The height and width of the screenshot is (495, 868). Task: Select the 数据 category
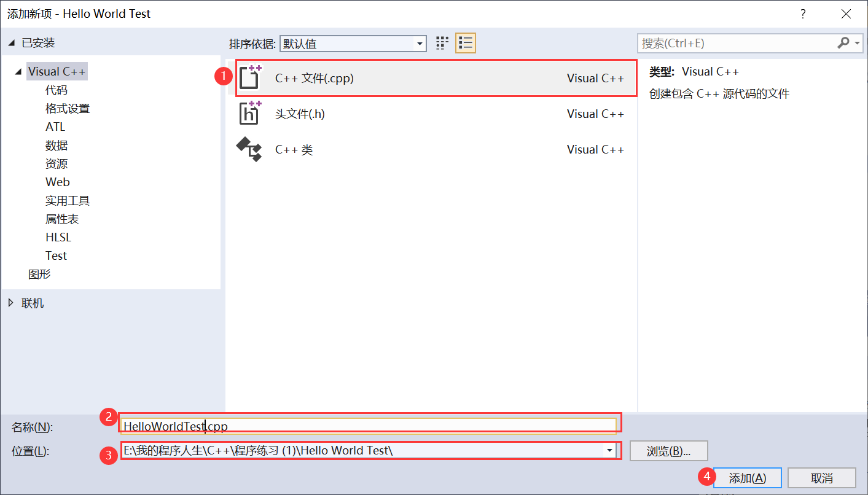click(x=57, y=146)
